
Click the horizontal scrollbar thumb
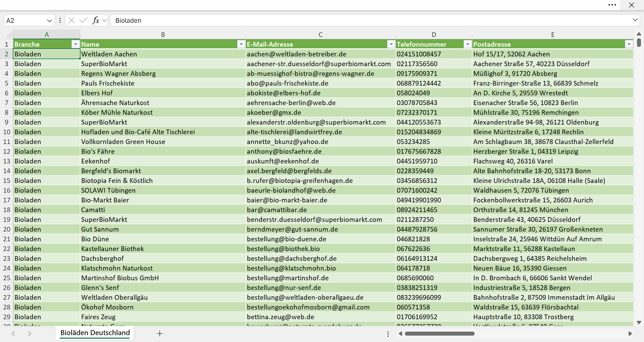[440, 334]
